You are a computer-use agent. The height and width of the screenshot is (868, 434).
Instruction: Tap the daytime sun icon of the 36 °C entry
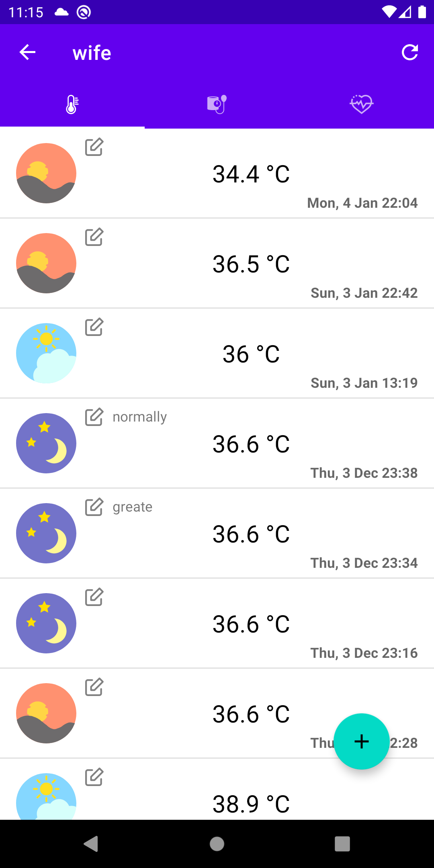(x=46, y=353)
